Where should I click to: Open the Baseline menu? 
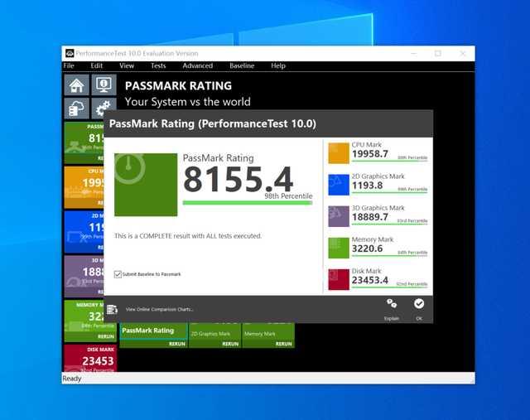pos(242,65)
